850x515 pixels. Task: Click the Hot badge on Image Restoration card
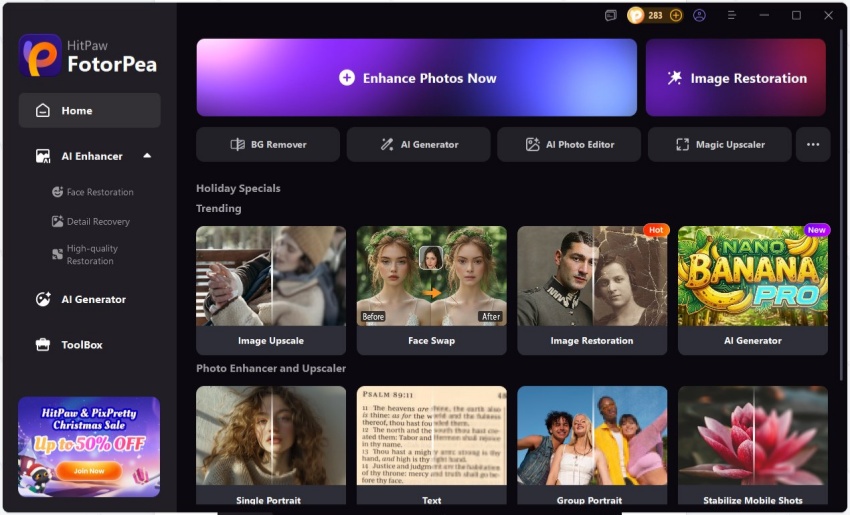tap(656, 230)
